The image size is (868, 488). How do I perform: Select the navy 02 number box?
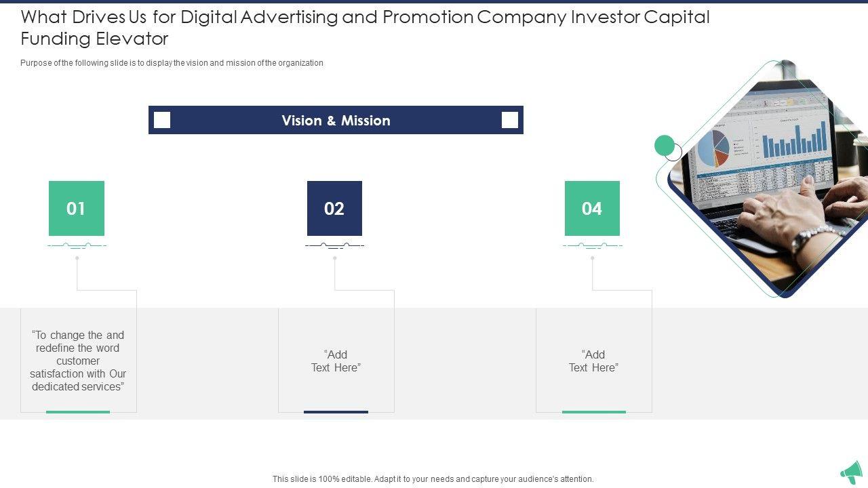(334, 208)
